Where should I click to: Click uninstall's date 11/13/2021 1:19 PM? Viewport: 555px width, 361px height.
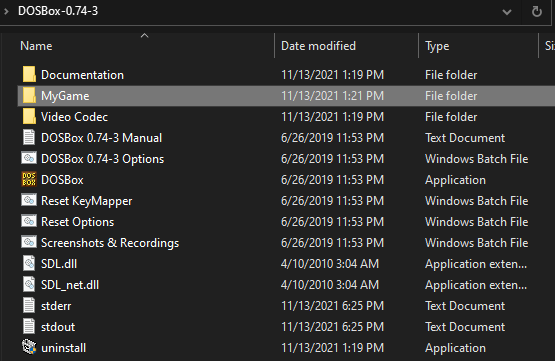332,348
